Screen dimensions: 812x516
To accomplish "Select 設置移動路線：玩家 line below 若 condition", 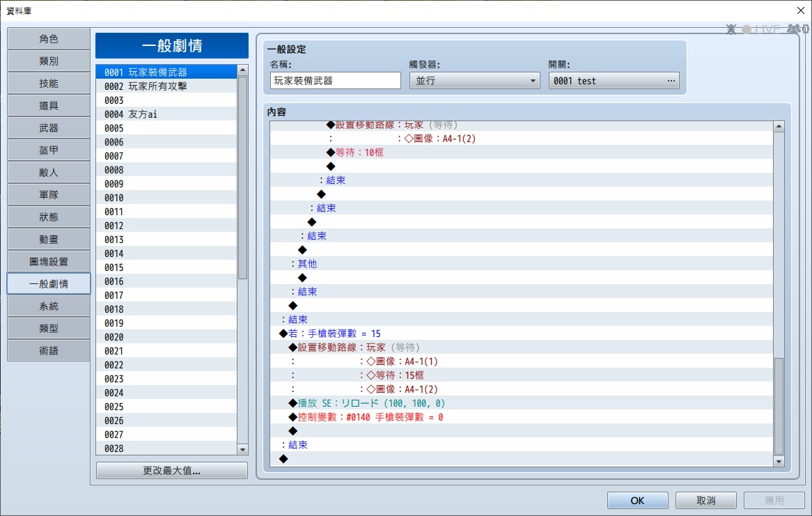I will 522,347.
